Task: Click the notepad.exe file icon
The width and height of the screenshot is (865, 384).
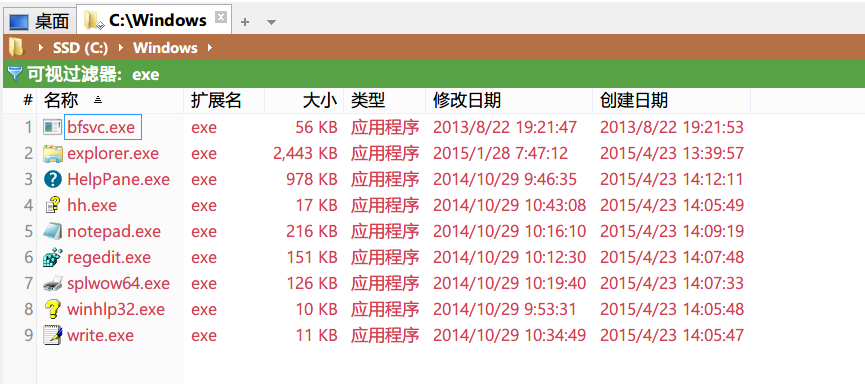Action: pos(52,231)
